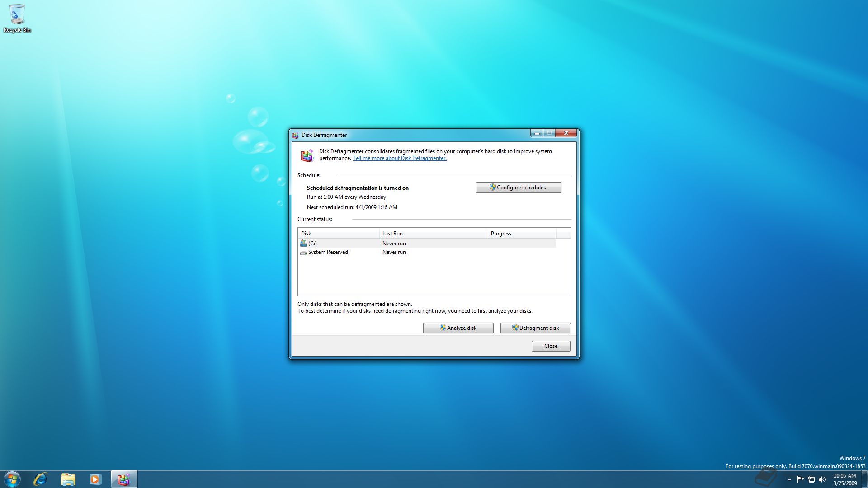The width and height of the screenshot is (868, 488).
Task: Click Never run in the System Reserved row
Action: tap(394, 252)
